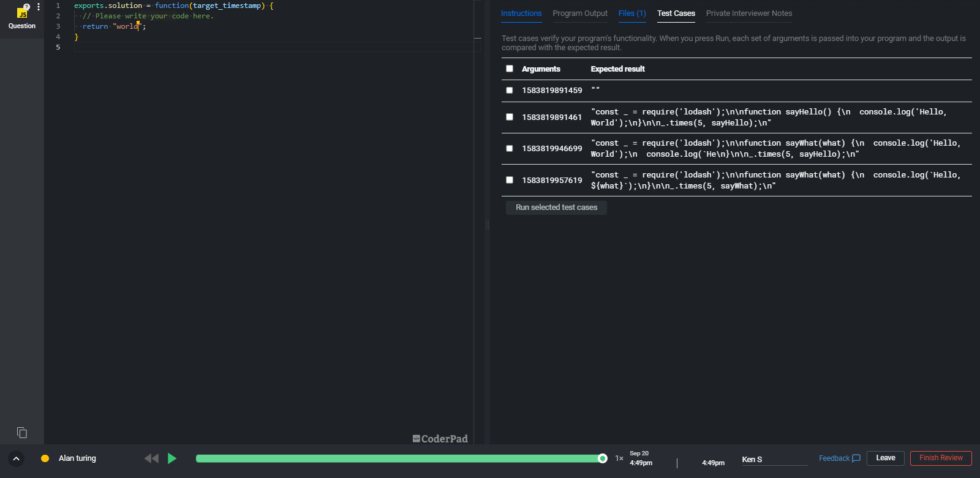Click the yellow status dot beside Alan turing
Image resolution: width=980 pixels, height=478 pixels.
coord(45,458)
